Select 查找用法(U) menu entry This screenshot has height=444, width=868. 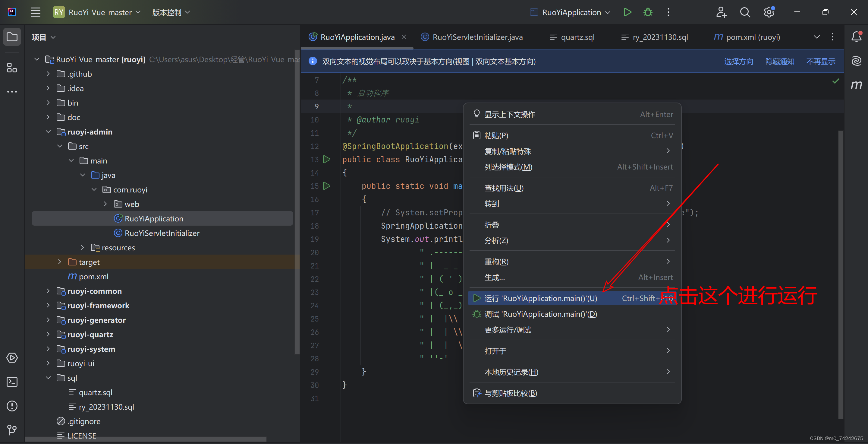pyautogui.click(x=572, y=188)
